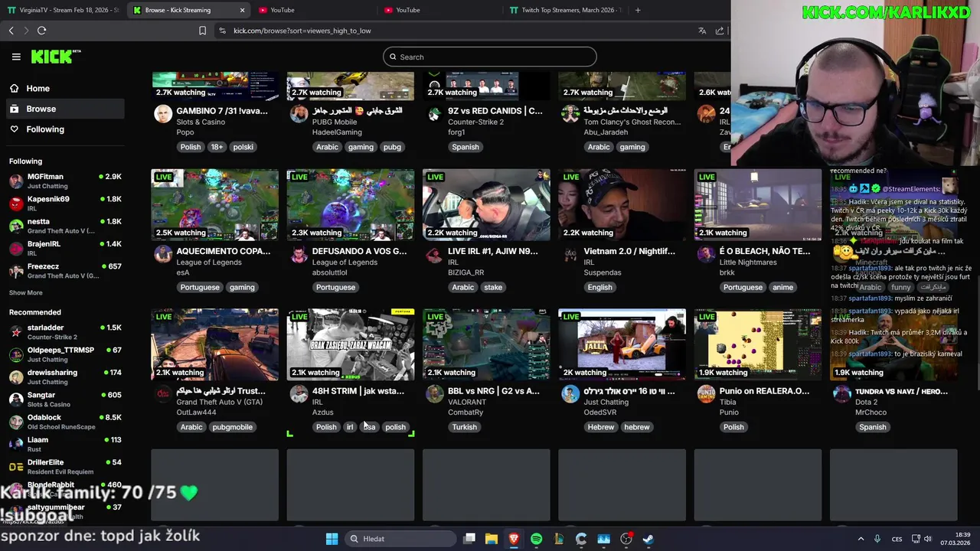This screenshot has width=980, height=551.
Task: Open the DEFUSANDO A VOS stream thumbnail
Action: 351,205
